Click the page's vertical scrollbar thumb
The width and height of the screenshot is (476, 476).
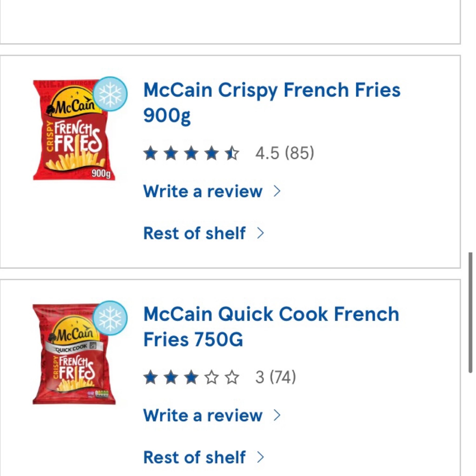tap(470, 312)
